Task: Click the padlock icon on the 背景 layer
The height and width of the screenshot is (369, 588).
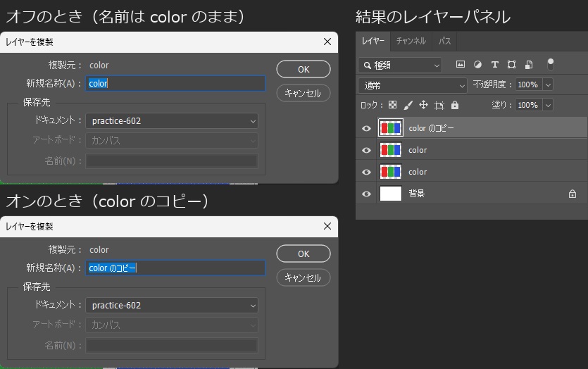Action: point(573,194)
